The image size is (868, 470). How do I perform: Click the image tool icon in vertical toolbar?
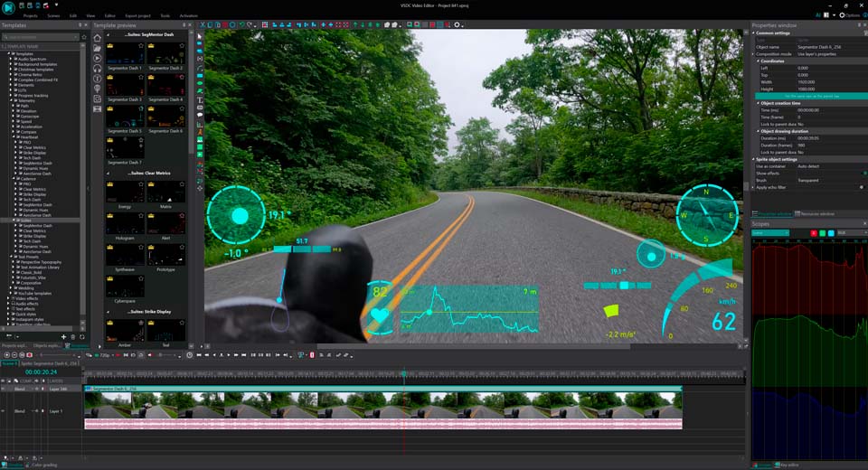(x=200, y=140)
